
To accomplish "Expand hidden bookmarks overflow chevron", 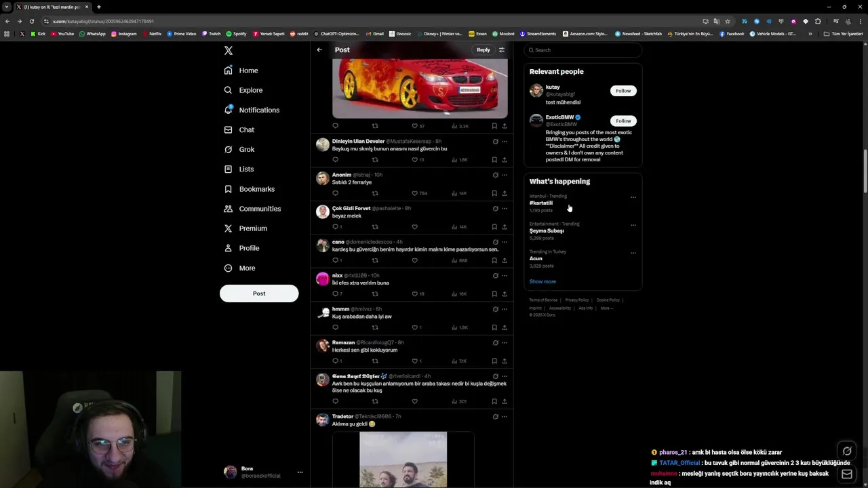I will 810,34.
